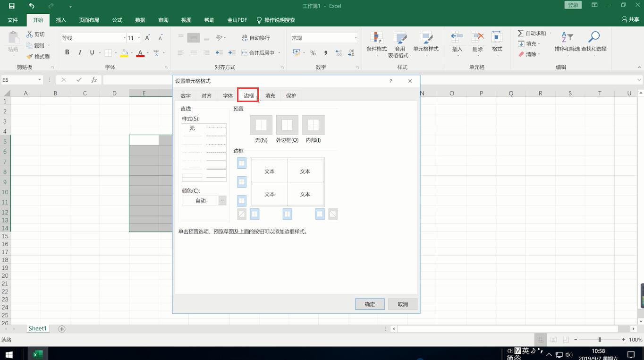Decrease font size with small A icon
Image resolution: width=644 pixels, height=360 pixels.
tap(161, 38)
